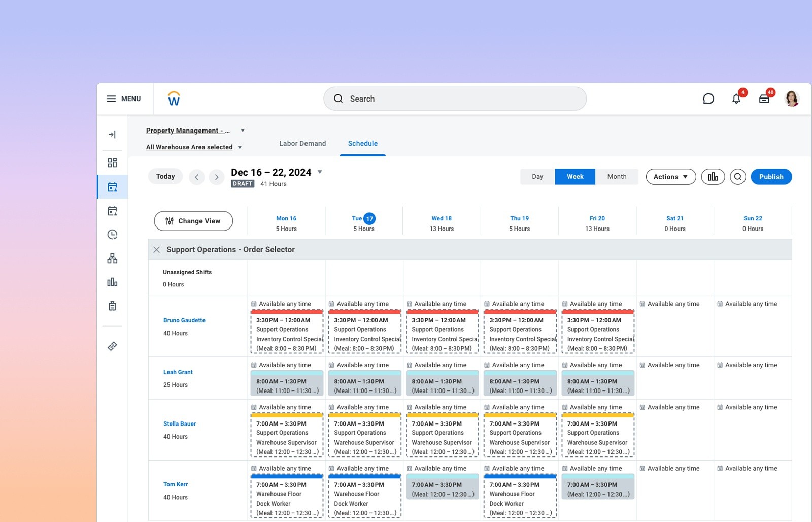Open the inbox tray icon
Screen dimensions: 812x522
pos(764,99)
